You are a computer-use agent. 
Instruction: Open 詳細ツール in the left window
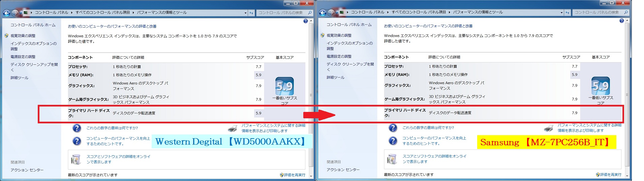point(20,78)
